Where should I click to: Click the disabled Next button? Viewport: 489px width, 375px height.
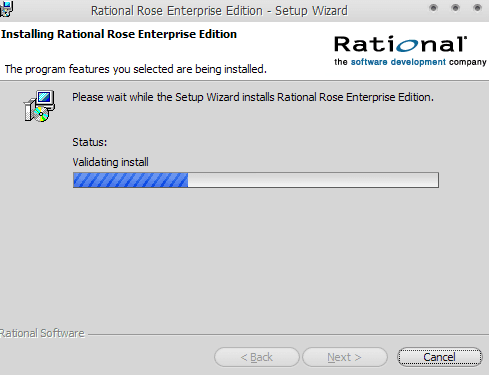[x=345, y=357]
